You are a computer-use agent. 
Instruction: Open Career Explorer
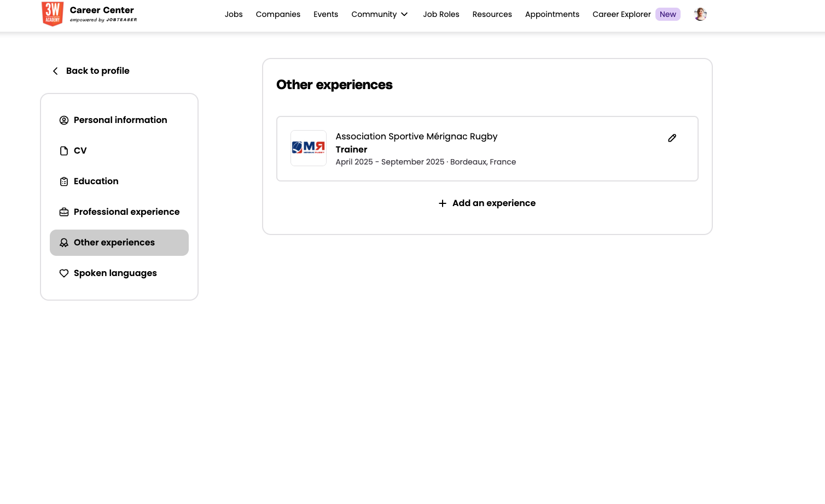pos(621,14)
